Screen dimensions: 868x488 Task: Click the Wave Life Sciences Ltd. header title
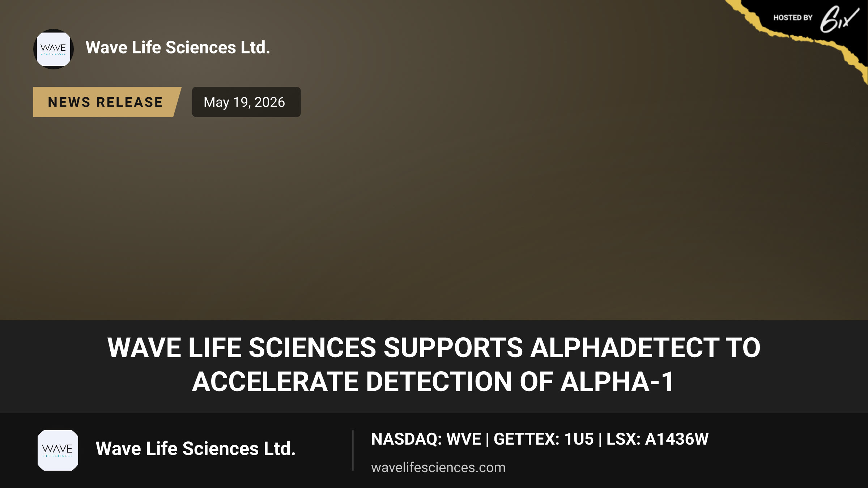tap(178, 47)
